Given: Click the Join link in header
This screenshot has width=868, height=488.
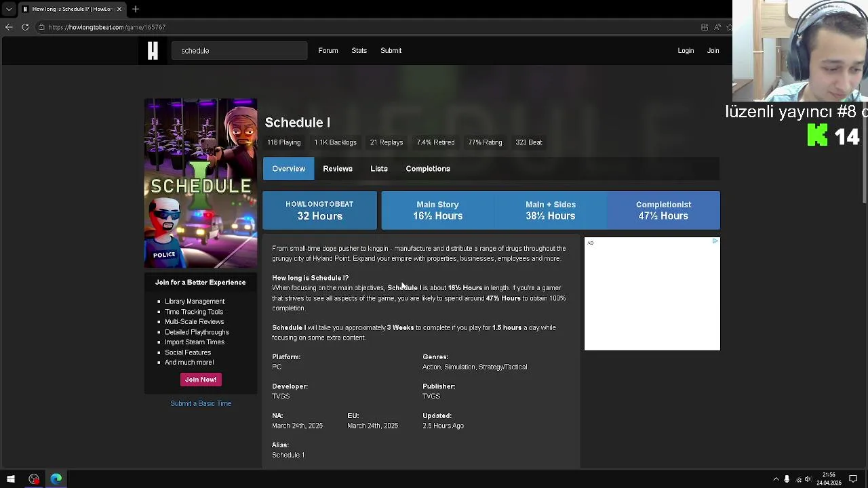Looking at the screenshot, I should pos(713,51).
